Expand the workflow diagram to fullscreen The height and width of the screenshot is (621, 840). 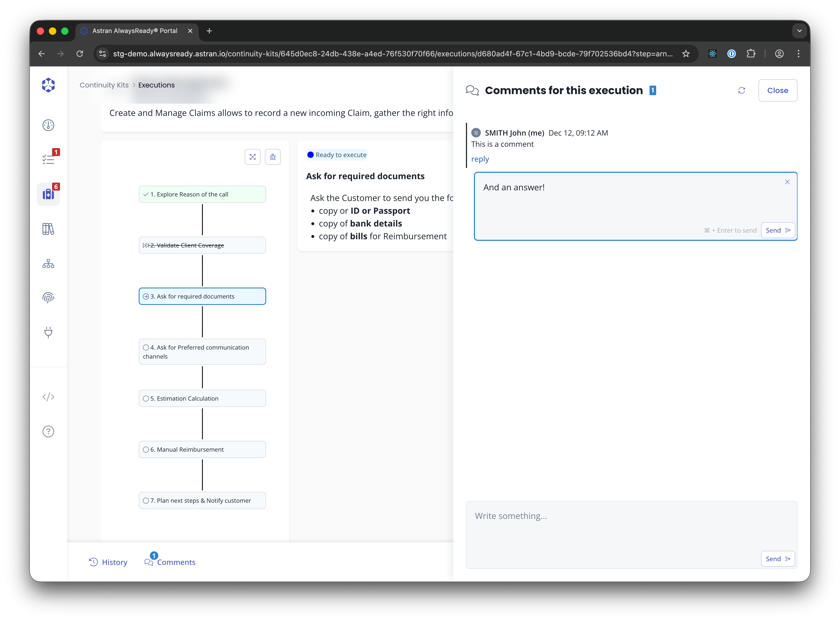252,157
